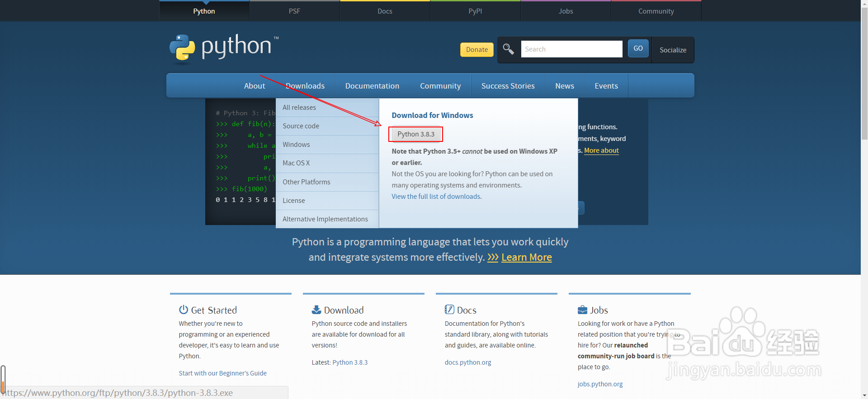The height and width of the screenshot is (399, 868).
Task: Open the Community navigation bar menu
Action: [x=440, y=86]
